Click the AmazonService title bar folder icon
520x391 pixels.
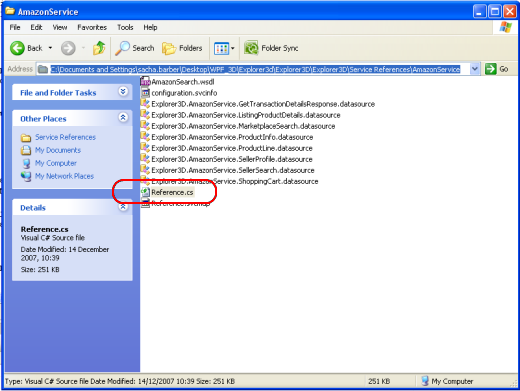pos(10,11)
